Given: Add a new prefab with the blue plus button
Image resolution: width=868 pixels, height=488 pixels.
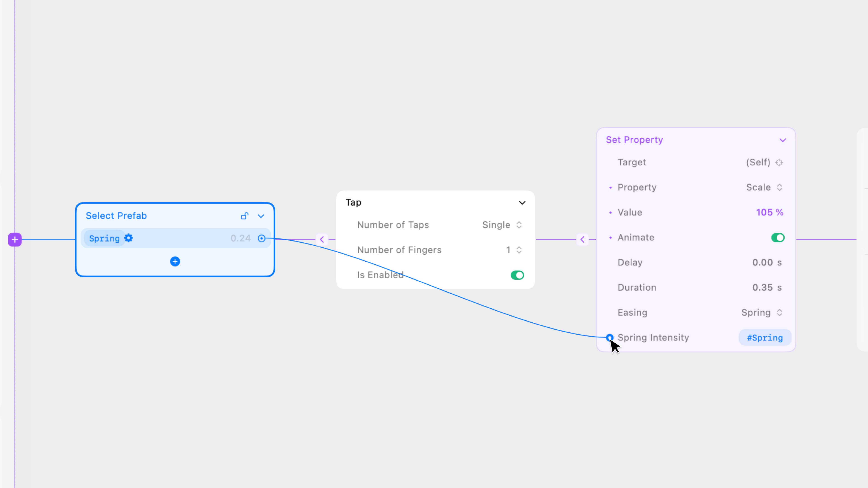Looking at the screenshot, I should click(175, 261).
